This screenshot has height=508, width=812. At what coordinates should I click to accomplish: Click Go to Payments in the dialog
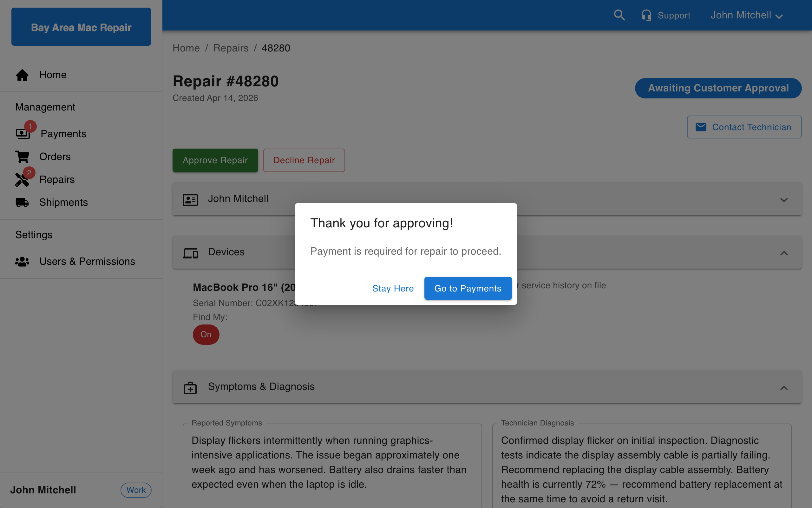pyautogui.click(x=468, y=288)
